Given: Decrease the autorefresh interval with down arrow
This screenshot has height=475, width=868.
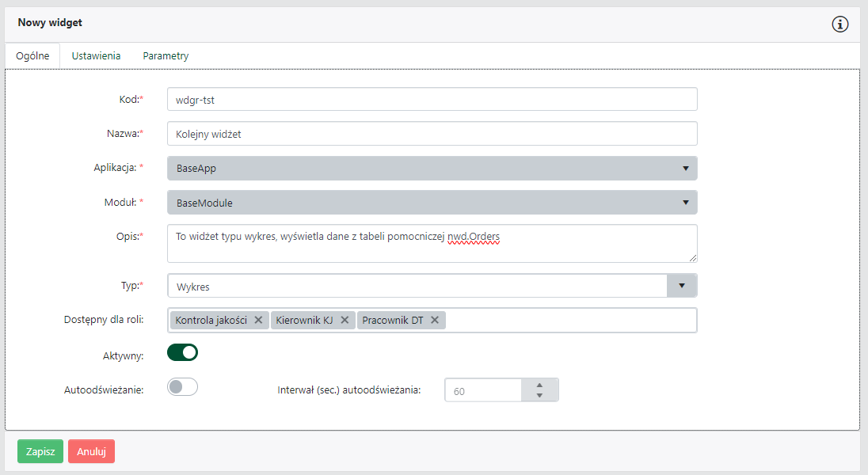Looking at the screenshot, I should [539, 395].
